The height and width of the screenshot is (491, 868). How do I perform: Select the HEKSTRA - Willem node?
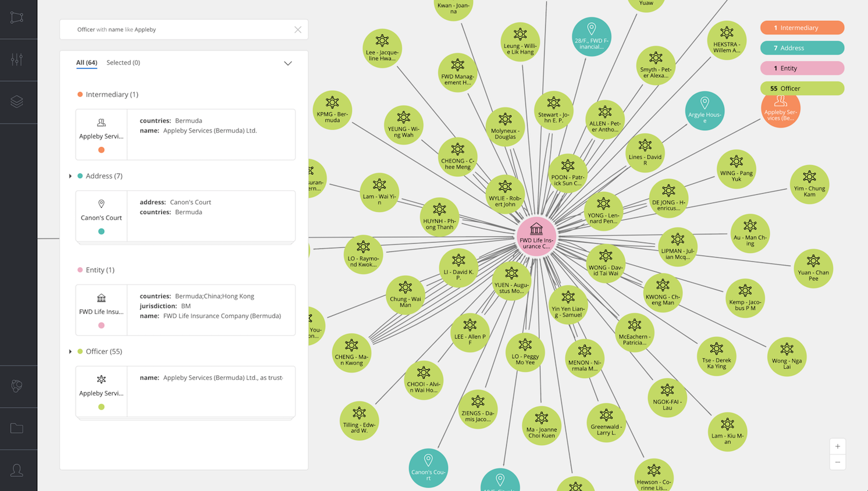(x=727, y=40)
